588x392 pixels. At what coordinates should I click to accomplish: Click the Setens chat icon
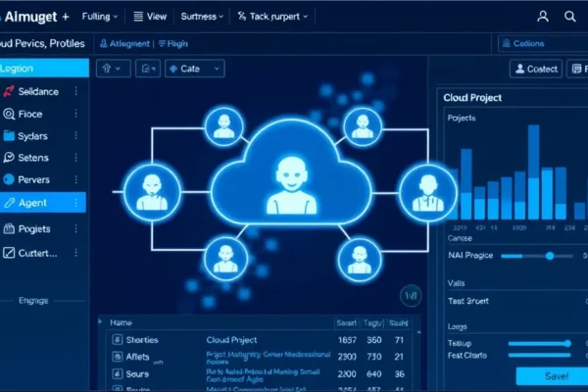[x=9, y=158]
